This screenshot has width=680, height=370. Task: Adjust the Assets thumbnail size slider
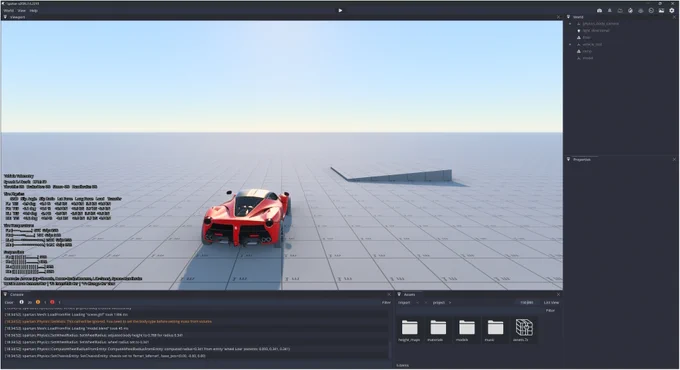tap(526, 302)
